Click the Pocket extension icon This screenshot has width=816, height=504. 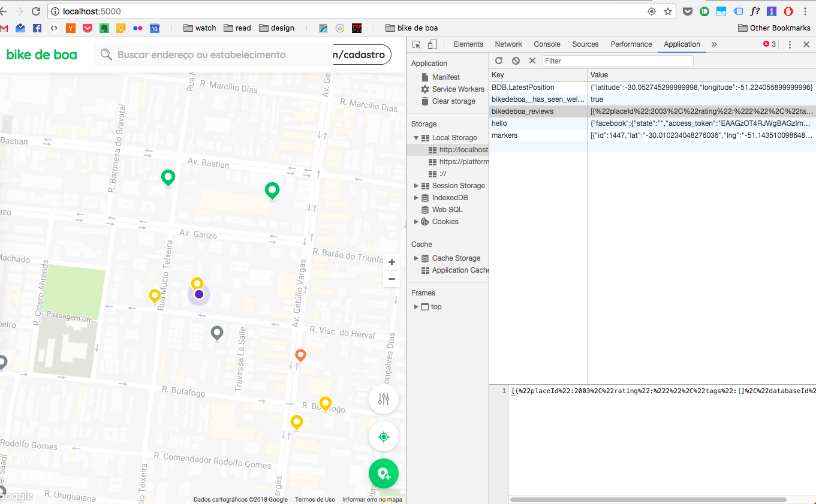pos(688,11)
